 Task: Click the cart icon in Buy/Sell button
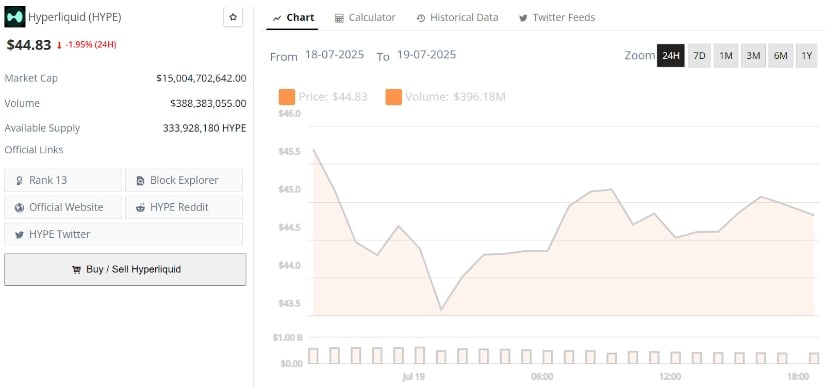click(76, 270)
